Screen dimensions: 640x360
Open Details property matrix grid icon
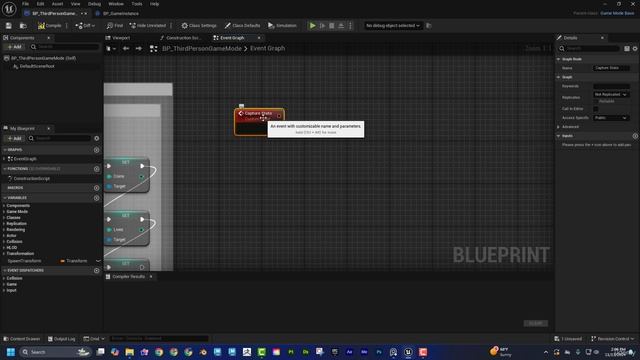pyautogui.click(x=627, y=49)
